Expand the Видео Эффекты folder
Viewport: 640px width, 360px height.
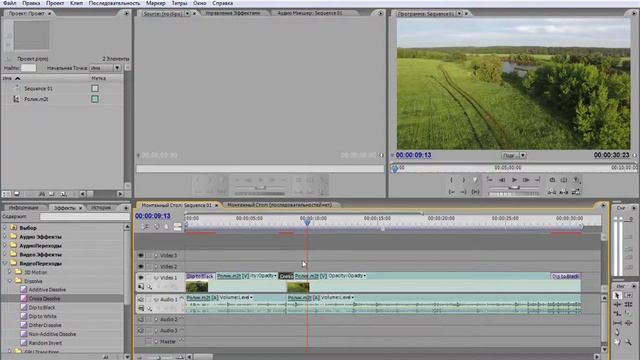[5, 254]
